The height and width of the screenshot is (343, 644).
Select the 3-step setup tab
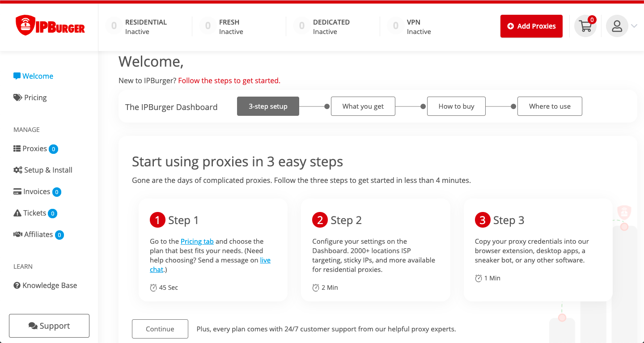(268, 106)
